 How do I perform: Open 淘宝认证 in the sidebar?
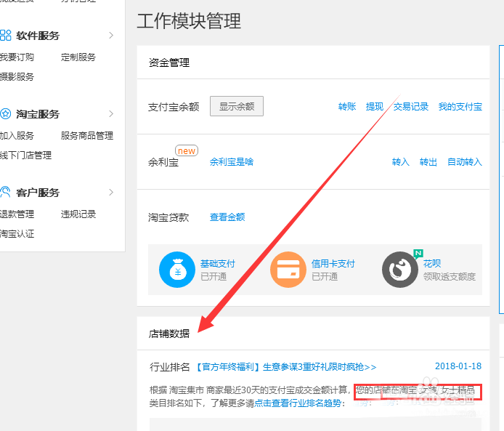(17, 234)
